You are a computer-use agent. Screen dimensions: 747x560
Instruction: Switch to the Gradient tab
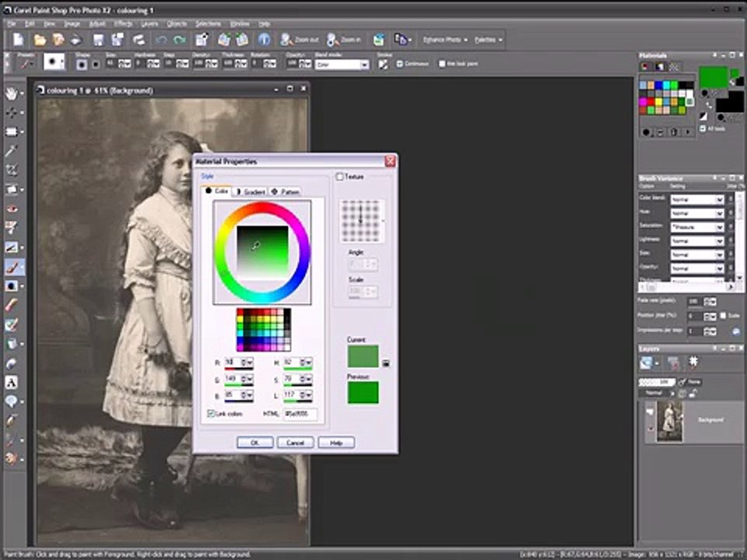(x=251, y=191)
